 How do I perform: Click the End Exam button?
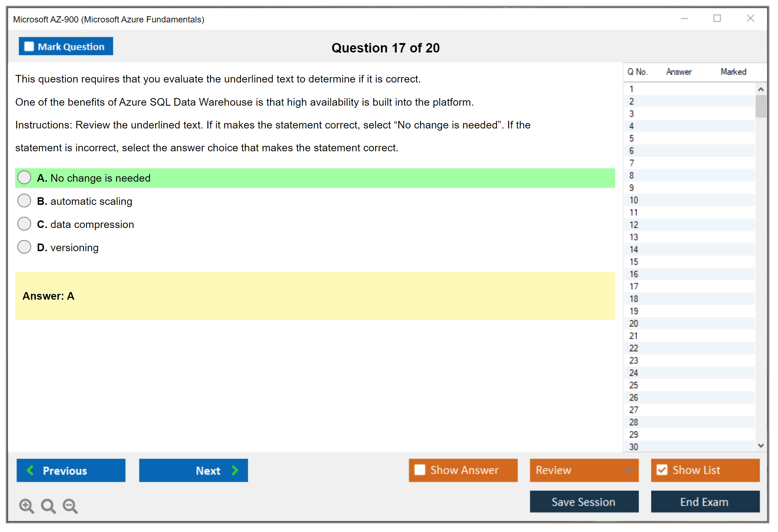[705, 502]
